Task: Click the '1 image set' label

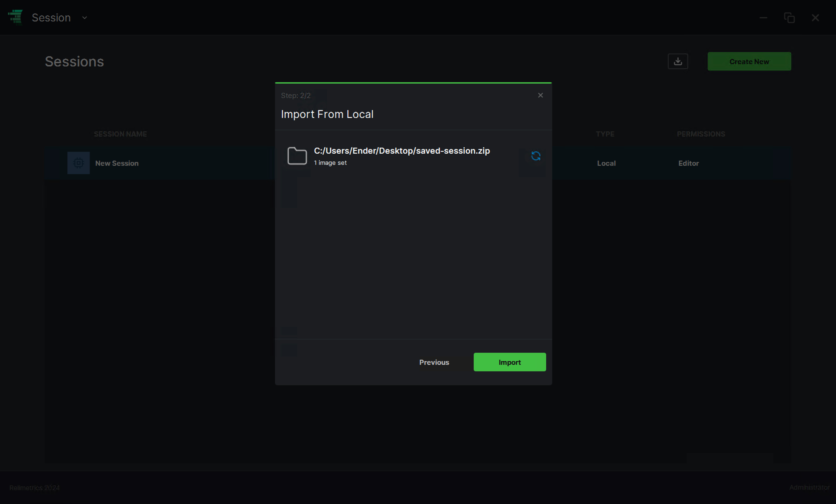Action: (330, 163)
